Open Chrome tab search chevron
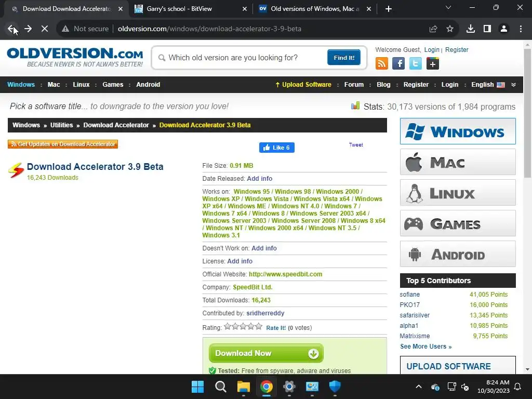532x399 pixels. (x=448, y=7)
